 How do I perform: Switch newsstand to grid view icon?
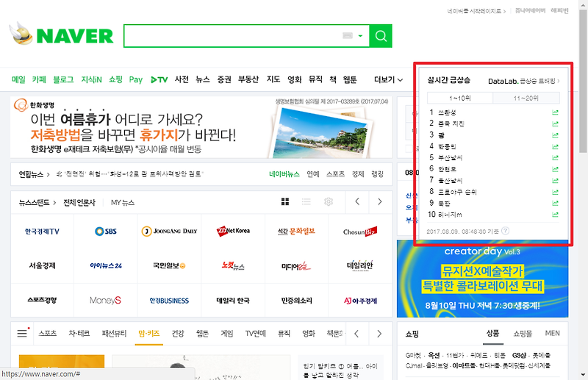[285, 202]
